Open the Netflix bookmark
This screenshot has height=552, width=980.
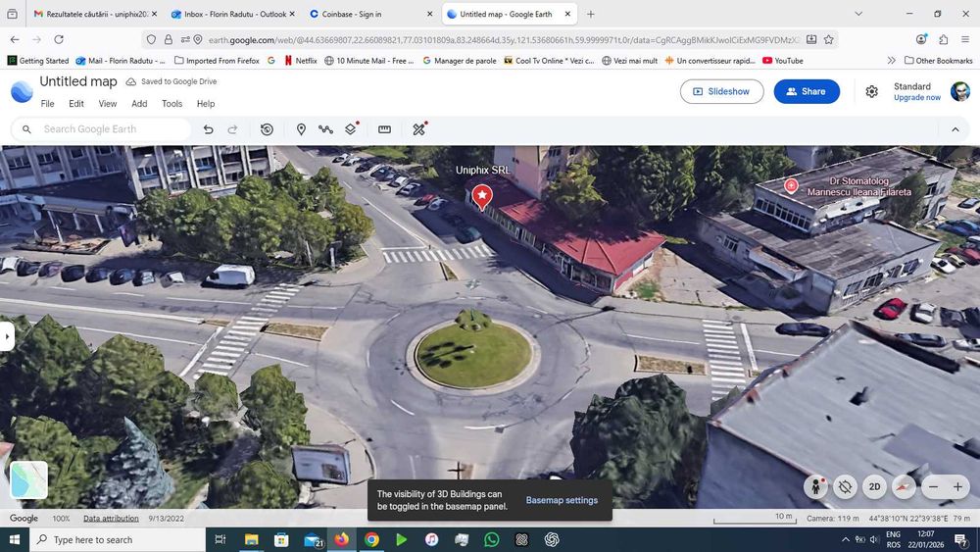point(300,61)
